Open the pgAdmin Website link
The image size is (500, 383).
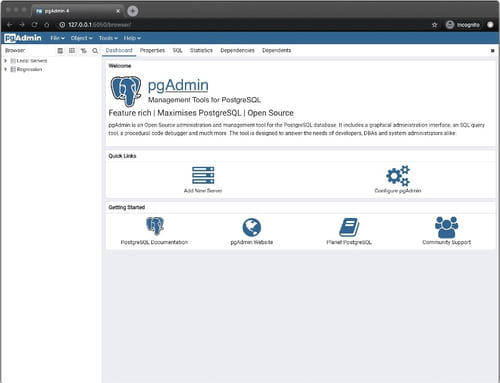(x=252, y=242)
